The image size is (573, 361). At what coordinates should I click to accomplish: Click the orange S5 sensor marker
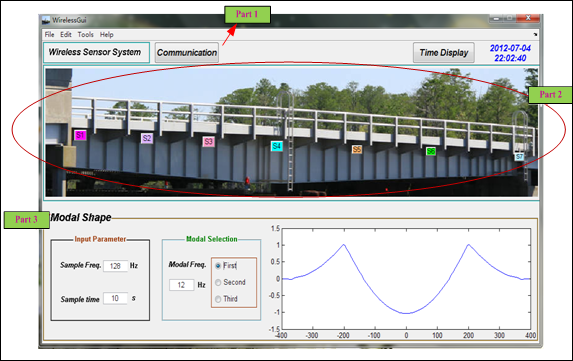pyautogui.click(x=357, y=149)
